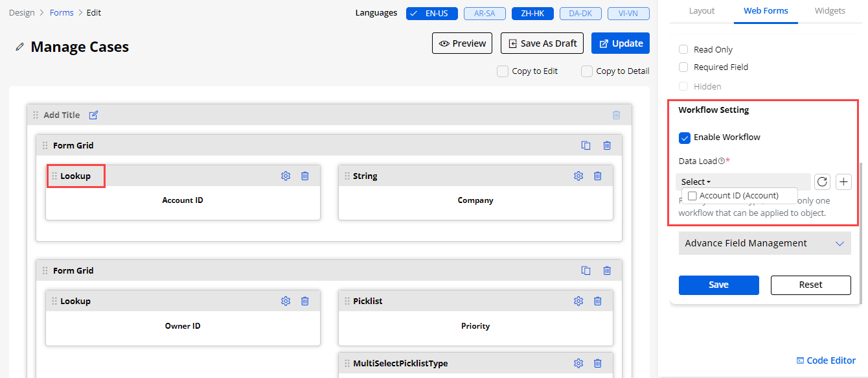
Task: Delete the Company String field
Action: pyautogui.click(x=598, y=176)
